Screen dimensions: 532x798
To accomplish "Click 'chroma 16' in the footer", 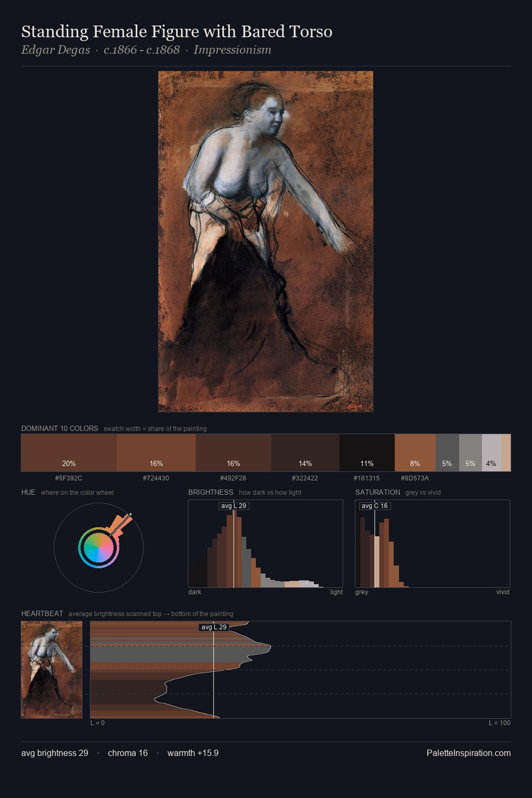I will point(128,753).
